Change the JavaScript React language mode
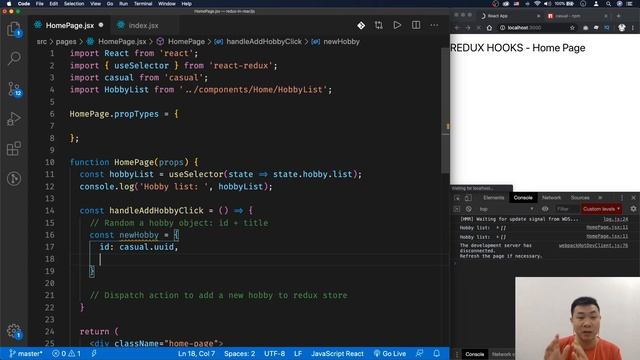Image resolution: width=640 pixels, height=360 pixels. [x=337, y=353]
